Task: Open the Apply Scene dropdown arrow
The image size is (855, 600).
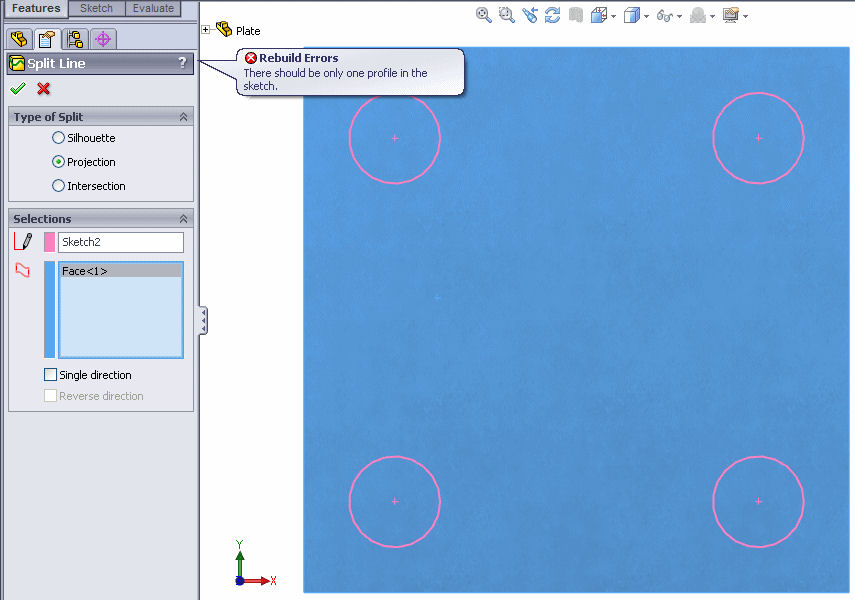Action: coord(713,16)
